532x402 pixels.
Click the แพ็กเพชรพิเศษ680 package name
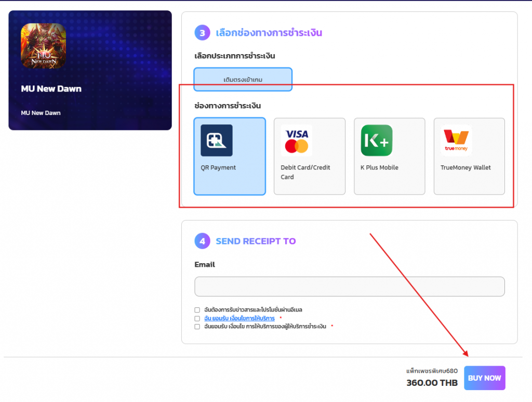pos(432,371)
